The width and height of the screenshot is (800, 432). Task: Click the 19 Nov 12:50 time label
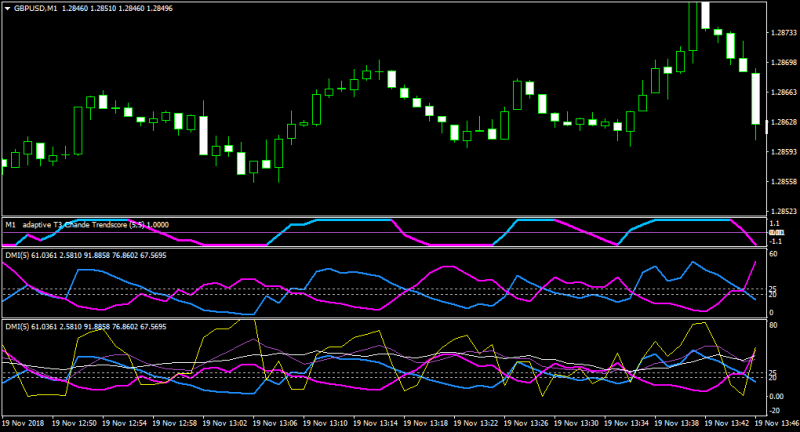[74, 423]
